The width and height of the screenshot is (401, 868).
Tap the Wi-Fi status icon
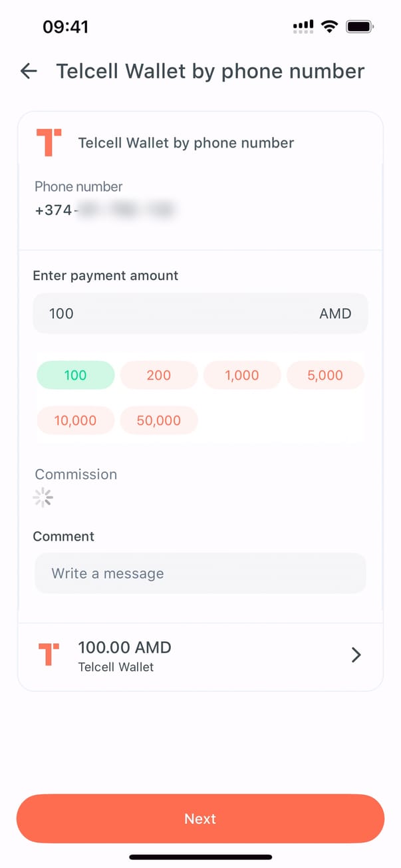click(x=329, y=27)
